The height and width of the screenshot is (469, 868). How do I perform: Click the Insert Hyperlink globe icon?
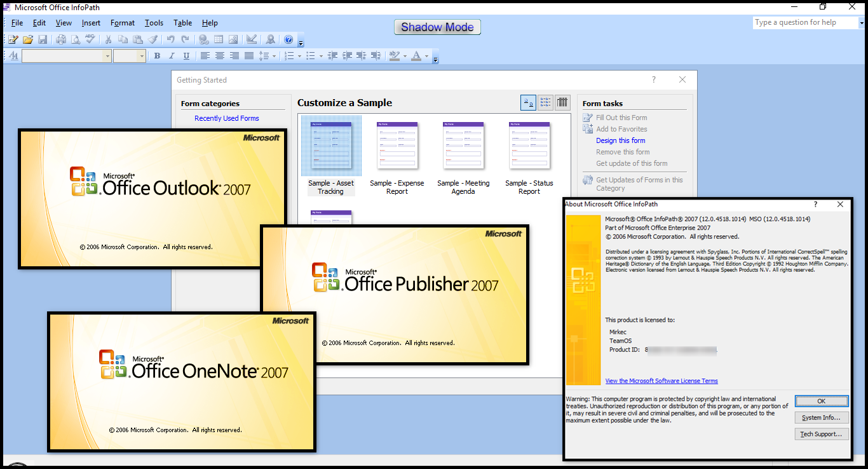coord(203,39)
